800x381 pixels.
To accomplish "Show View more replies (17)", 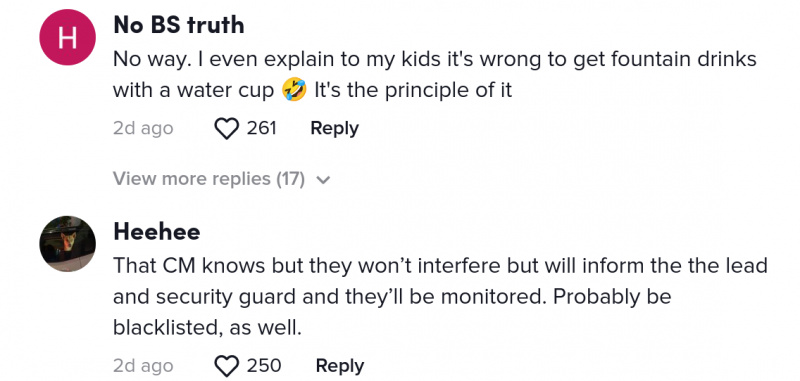I will click(209, 179).
